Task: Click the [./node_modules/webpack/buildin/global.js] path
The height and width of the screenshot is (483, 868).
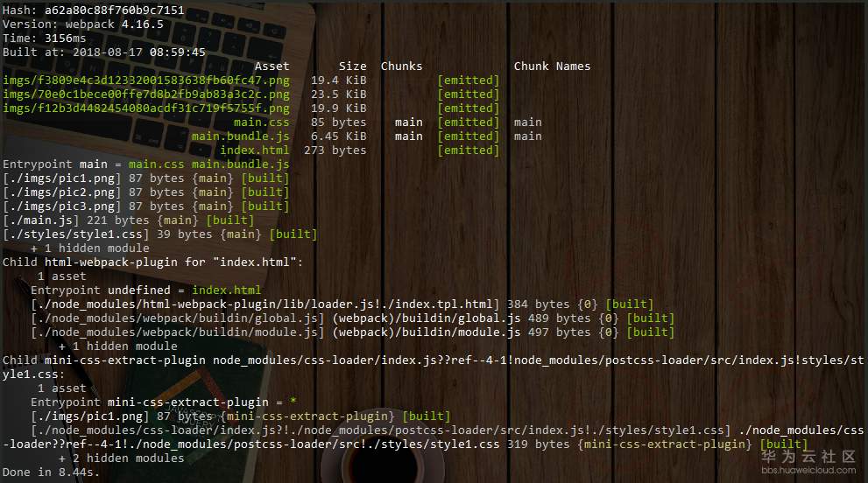Action: point(178,318)
